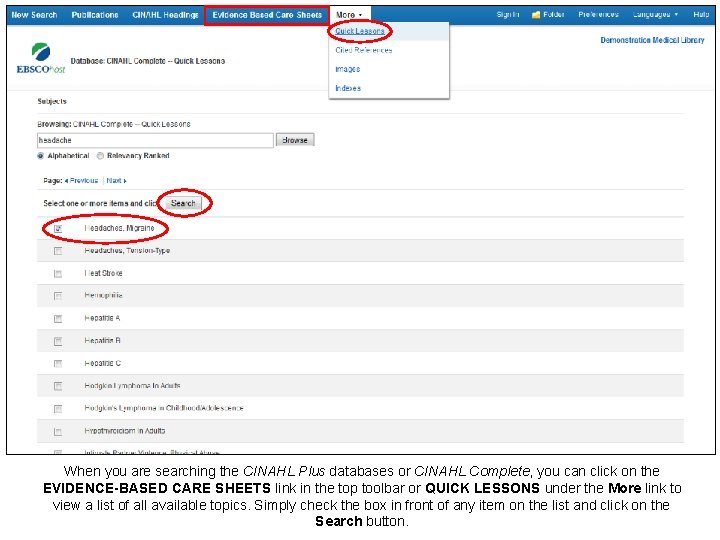Screen dimensions: 720x540
Task: Click the Browse button
Action: point(295,140)
